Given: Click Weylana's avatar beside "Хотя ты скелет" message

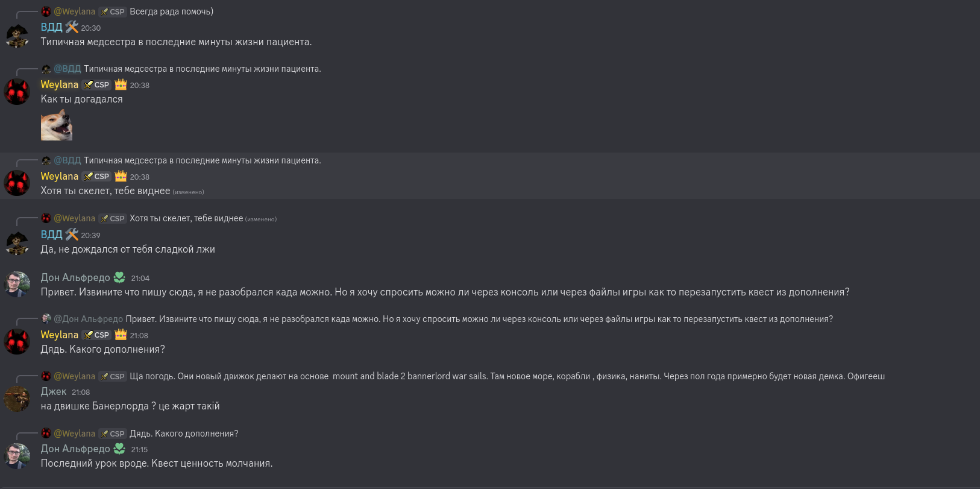Looking at the screenshot, I should point(17,183).
